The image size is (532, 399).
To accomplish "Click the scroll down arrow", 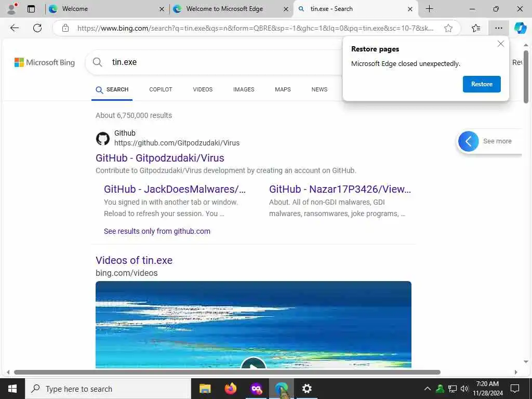I will point(526,362).
